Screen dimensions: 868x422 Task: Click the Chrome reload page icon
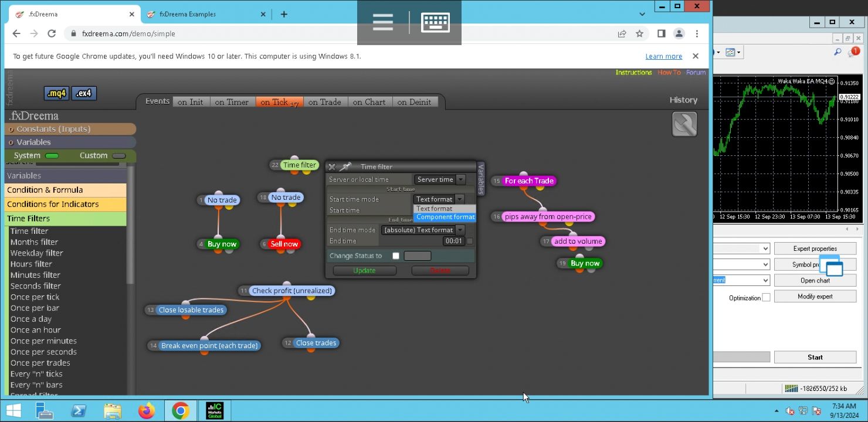pos(52,33)
